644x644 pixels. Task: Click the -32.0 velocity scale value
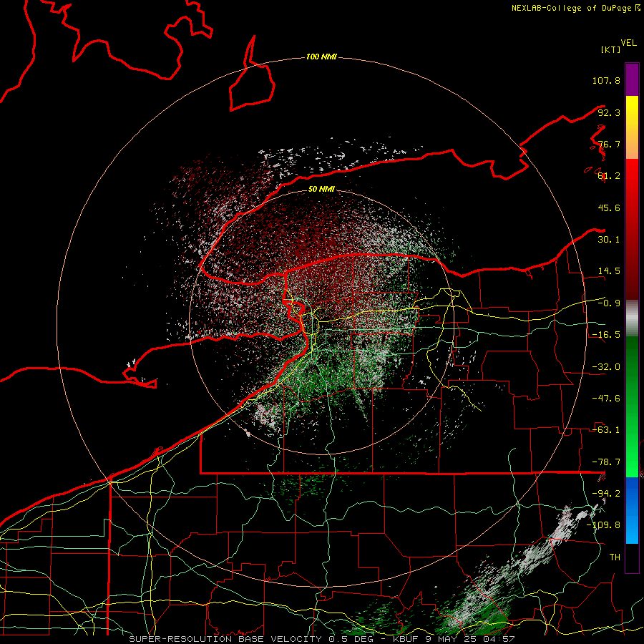click(606, 367)
